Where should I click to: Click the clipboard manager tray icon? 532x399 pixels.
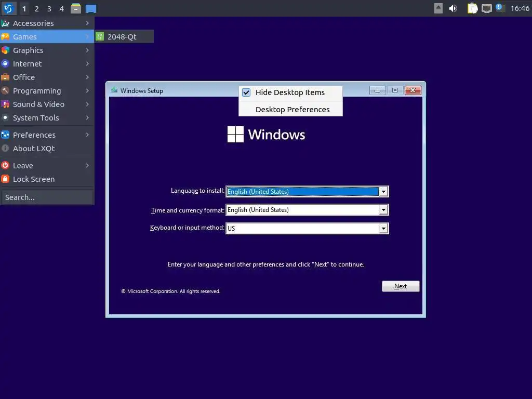(472, 8)
